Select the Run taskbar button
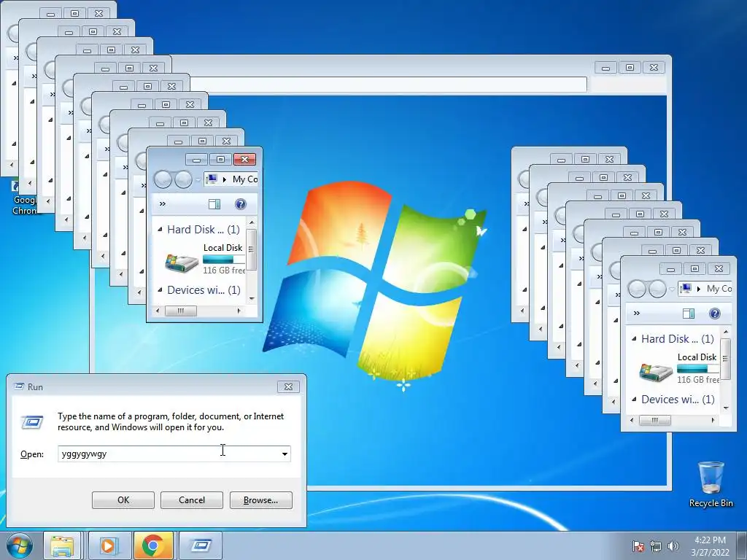747x560 pixels. [201, 545]
